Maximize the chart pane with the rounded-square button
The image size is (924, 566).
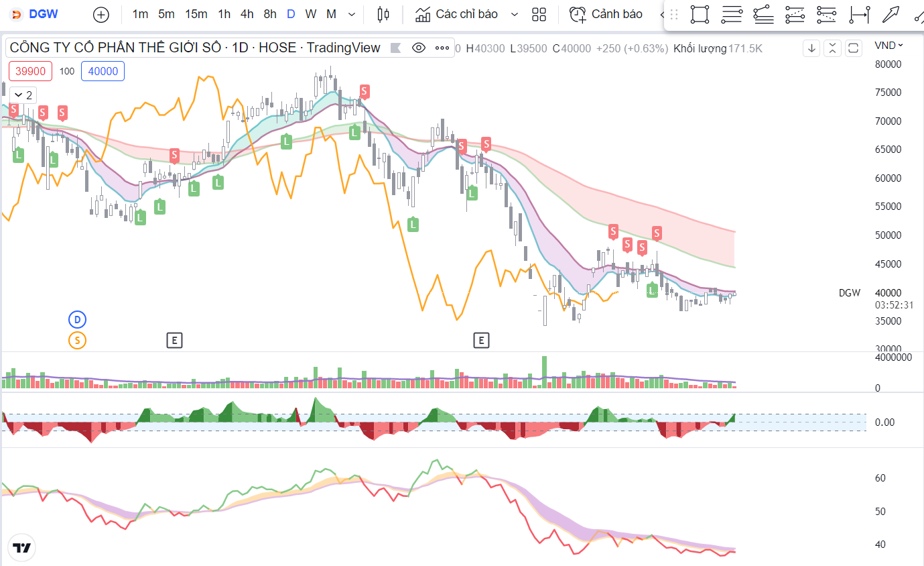854,48
